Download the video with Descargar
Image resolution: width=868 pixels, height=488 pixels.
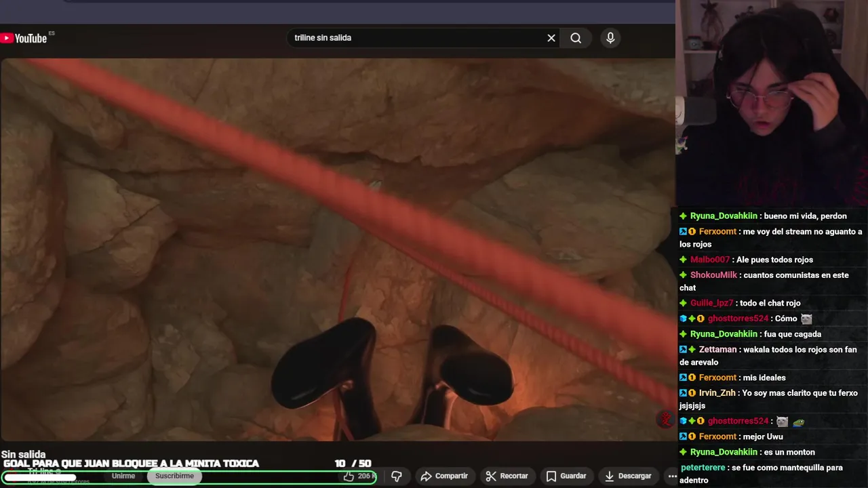tap(628, 476)
